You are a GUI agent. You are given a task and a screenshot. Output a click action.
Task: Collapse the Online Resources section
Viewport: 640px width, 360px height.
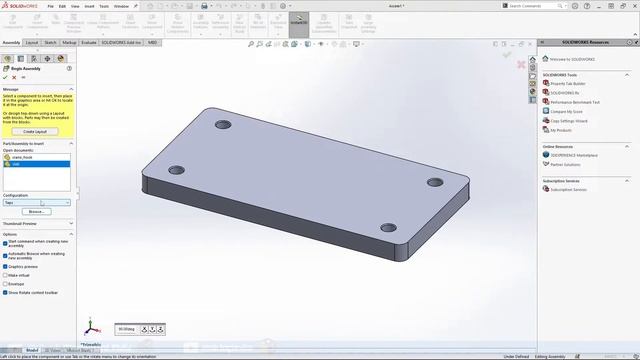(627, 146)
